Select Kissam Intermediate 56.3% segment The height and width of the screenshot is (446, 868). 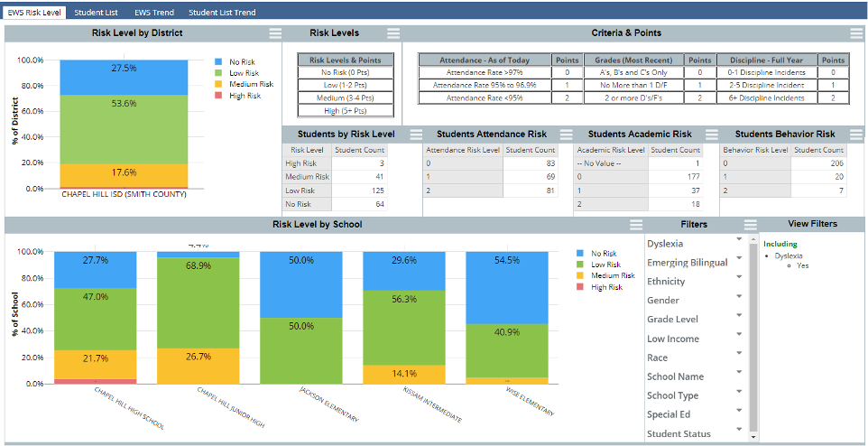[x=404, y=328]
